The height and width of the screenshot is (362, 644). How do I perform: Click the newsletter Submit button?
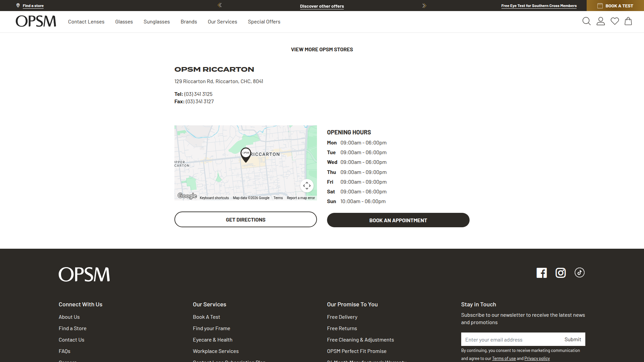point(573,340)
